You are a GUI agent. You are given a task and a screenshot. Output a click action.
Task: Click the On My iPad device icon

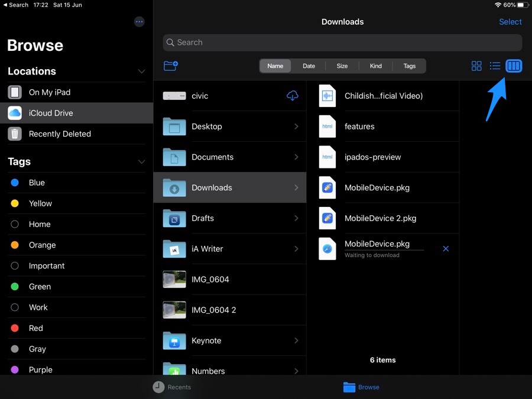15,92
